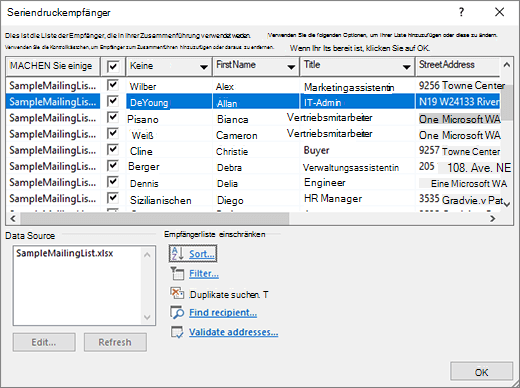
Task: Uncheck the Weiß row checkbox
Action: [113, 133]
